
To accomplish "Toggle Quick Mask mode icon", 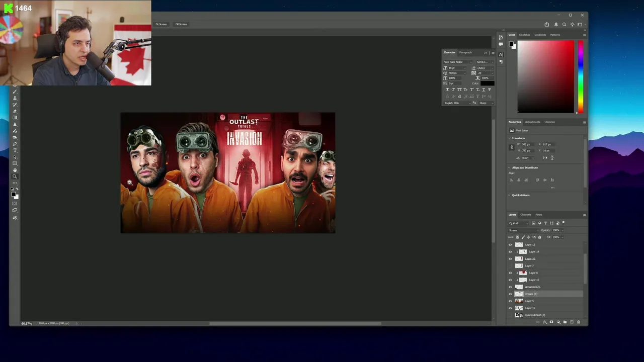I will click(x=15, y=203).
